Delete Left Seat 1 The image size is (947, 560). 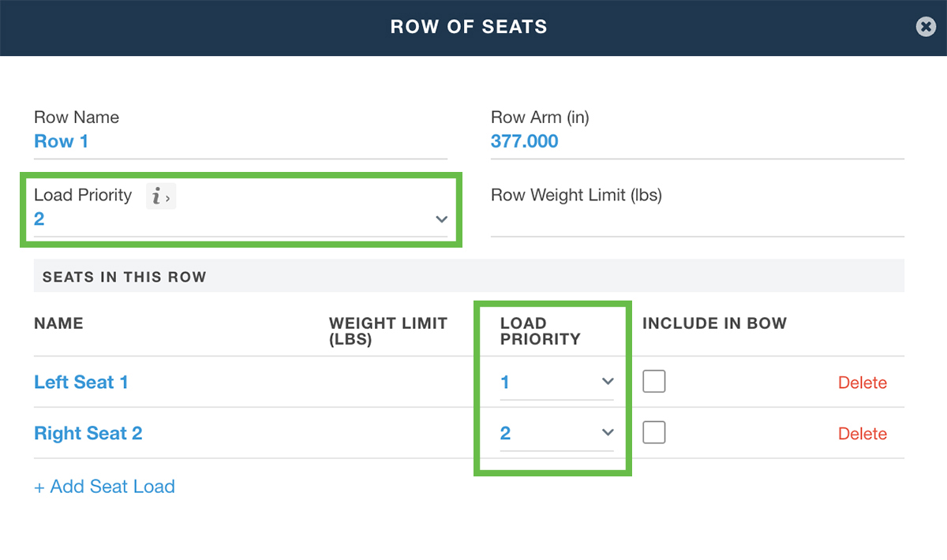[862, 383]
